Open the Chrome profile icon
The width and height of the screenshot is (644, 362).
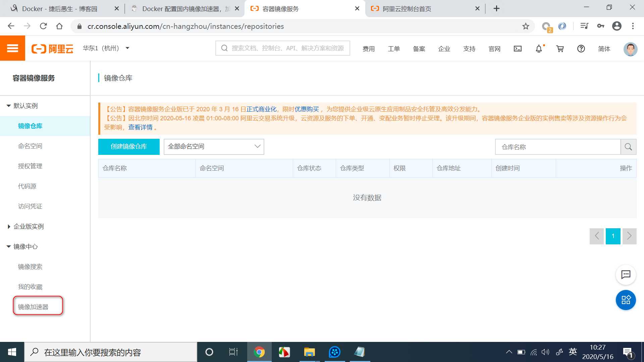(616, 26)
